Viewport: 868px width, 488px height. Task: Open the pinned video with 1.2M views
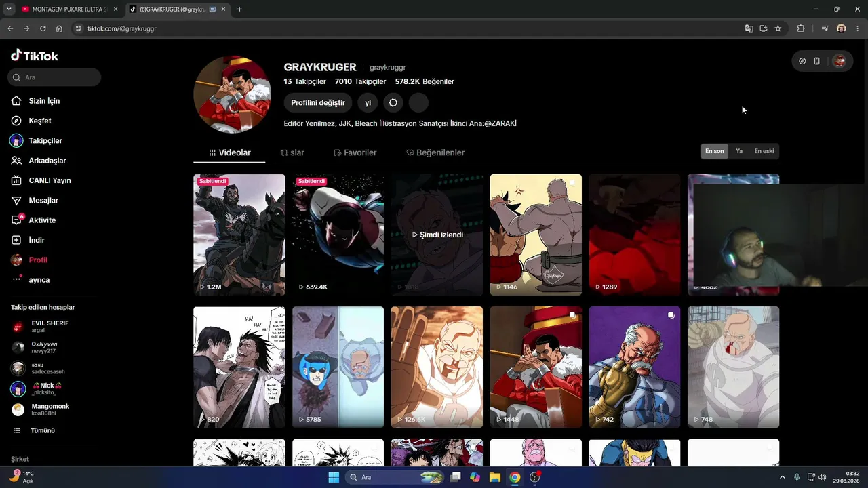click(239, 235)
